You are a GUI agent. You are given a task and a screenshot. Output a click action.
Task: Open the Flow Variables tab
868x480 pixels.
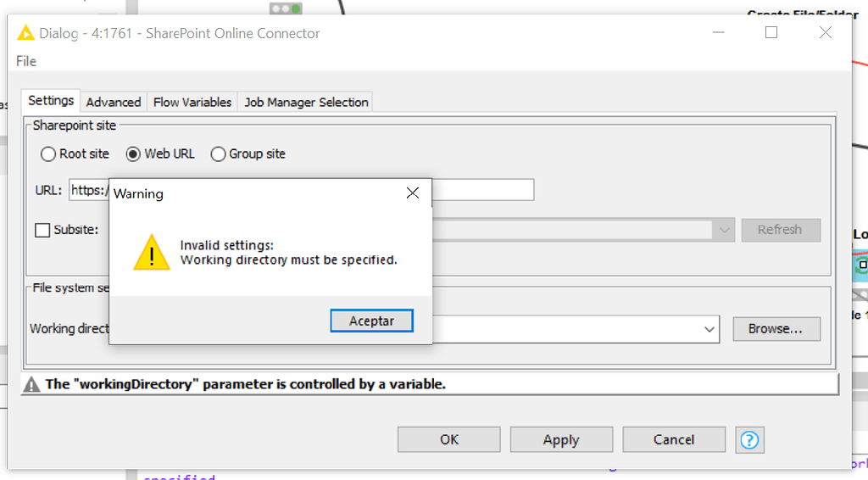click(192, 102)
